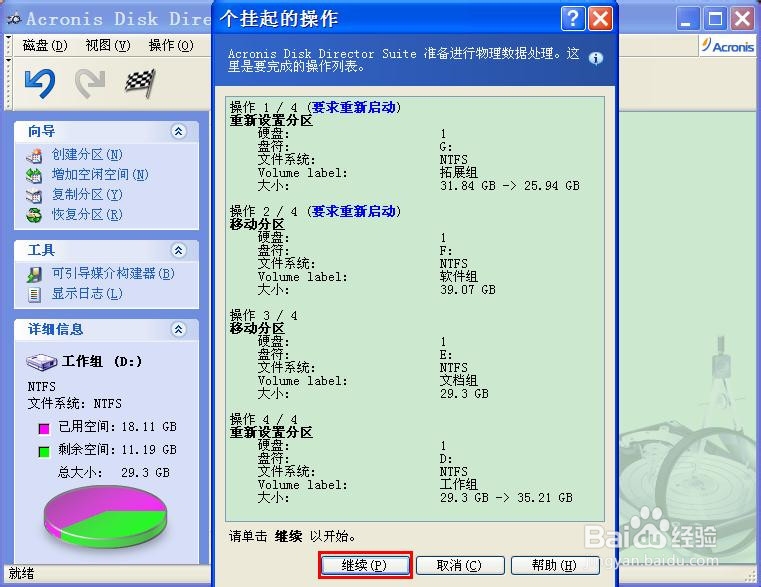Click the 向导 panel header text
The height and width of the screenshot is (587, 761).
(x=42, y=131)
